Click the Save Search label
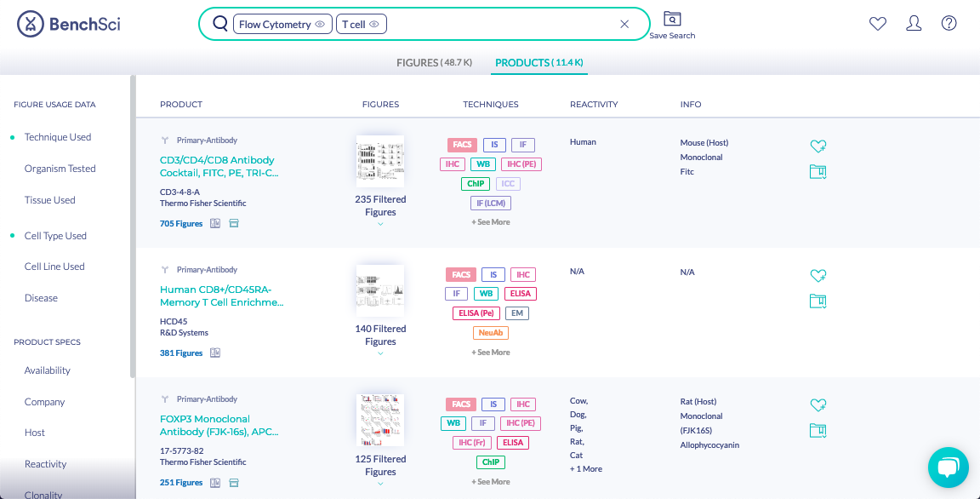This screenshot has height=499, width=980. [672, 36]
